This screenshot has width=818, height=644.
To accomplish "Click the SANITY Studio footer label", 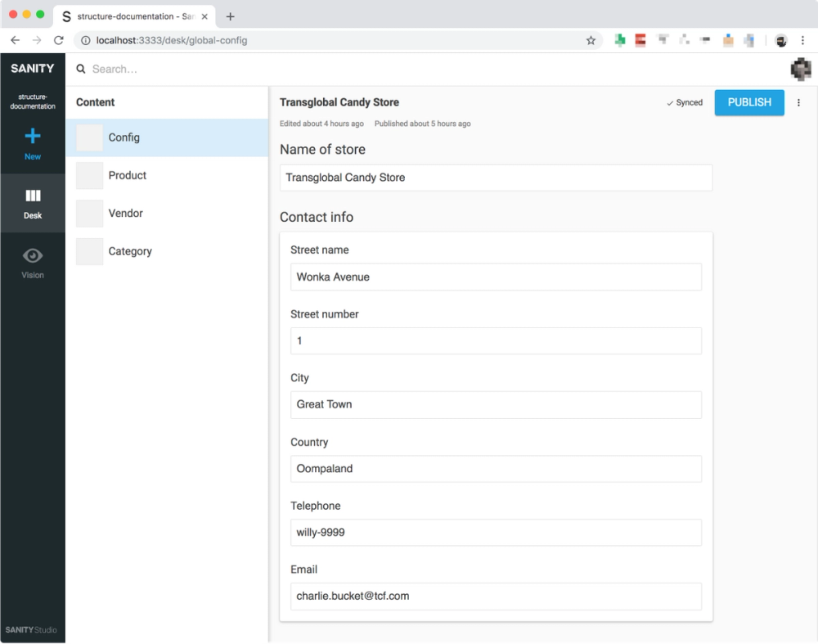I will (x=31, y=630).
